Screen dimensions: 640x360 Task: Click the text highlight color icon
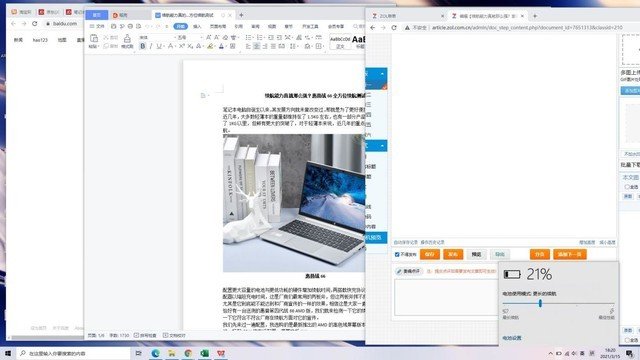[210, 47]
